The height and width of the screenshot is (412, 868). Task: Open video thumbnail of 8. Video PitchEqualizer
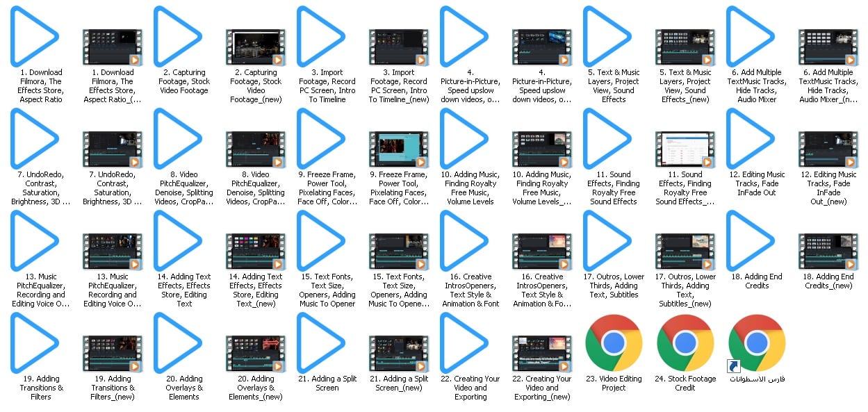click(x=255, y=149)
